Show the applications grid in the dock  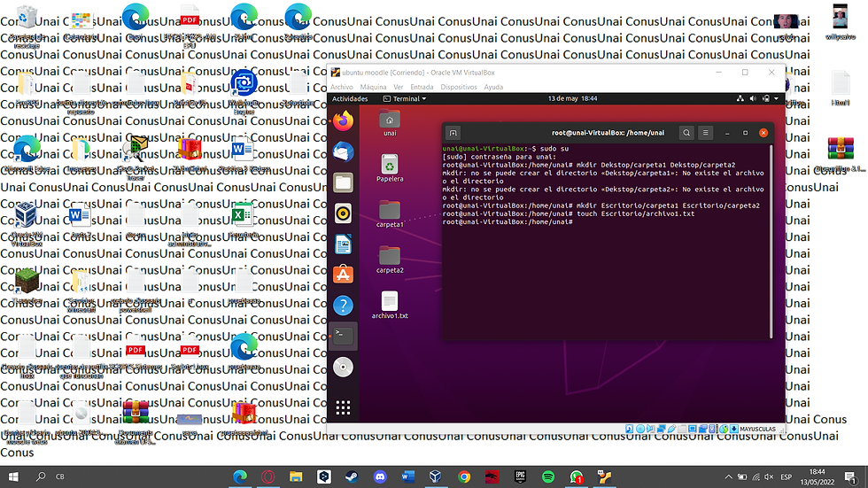coord(343,407)
